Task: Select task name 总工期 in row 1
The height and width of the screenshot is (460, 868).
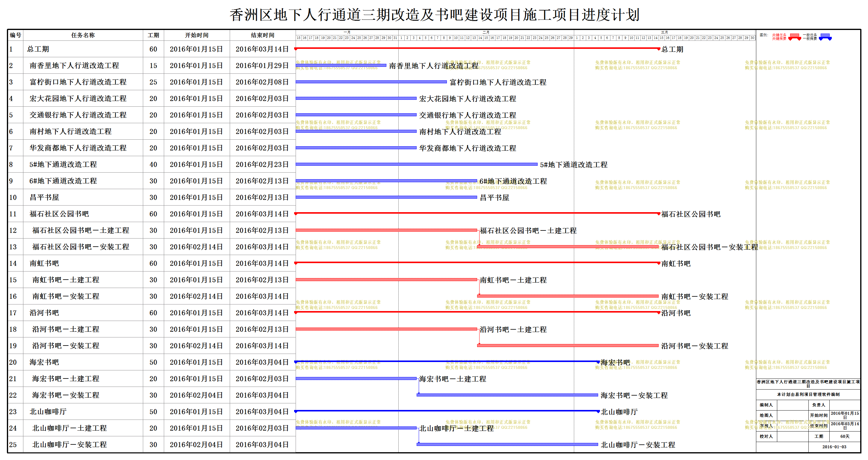Action: coord(38,49)
